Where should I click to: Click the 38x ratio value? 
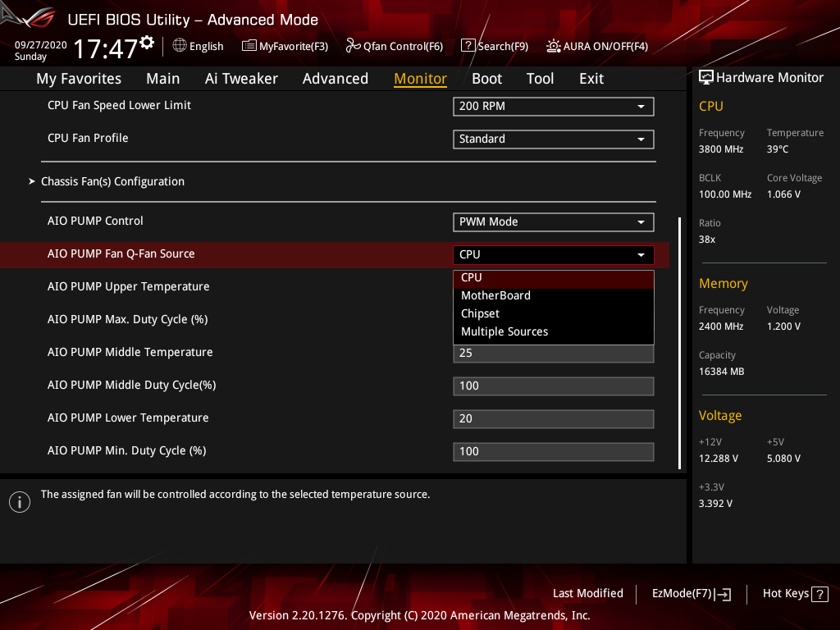pos(707,240)
